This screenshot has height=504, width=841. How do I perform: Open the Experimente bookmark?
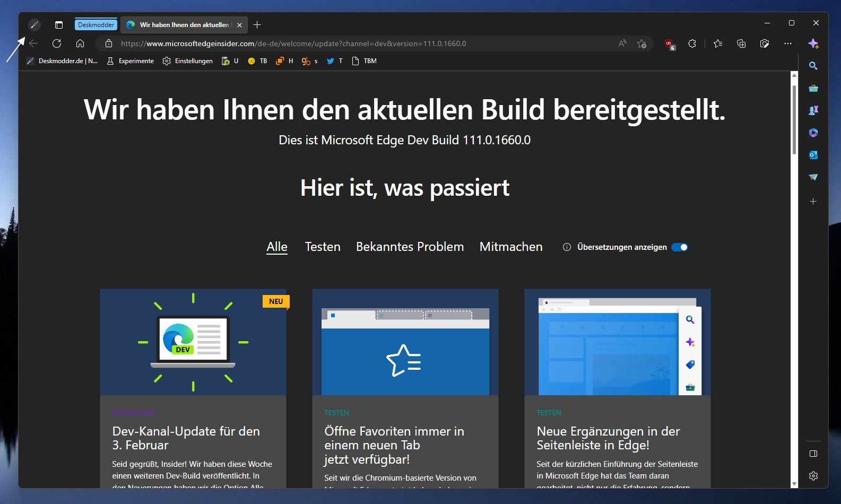click(x=131, y=61)
